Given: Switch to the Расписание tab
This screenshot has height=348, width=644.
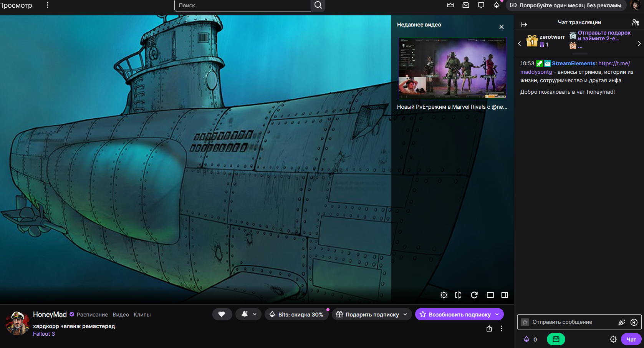Looking at the screenshot, I should (x=93, y=315).
